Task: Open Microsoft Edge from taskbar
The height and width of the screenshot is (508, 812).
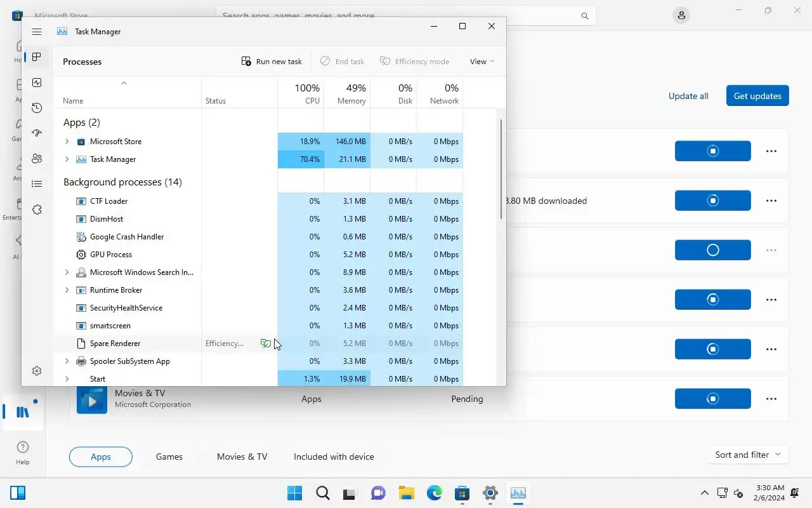Action: click(x=435, y=493)
